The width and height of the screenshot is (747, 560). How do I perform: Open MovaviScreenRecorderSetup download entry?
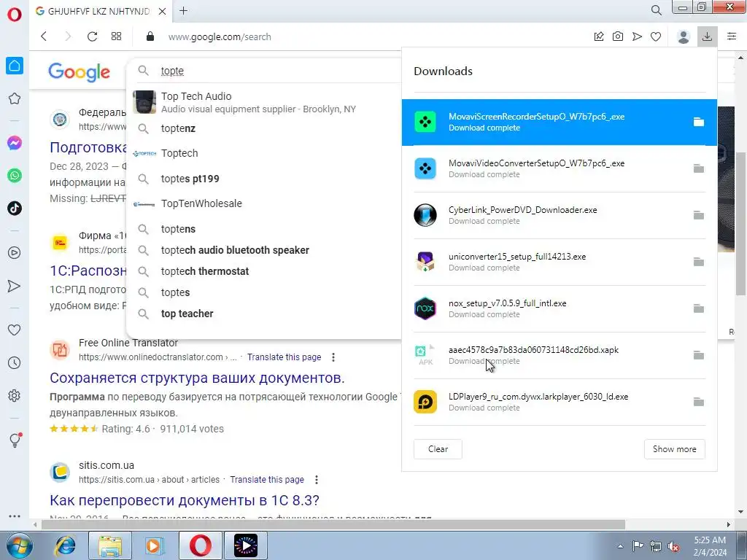click(559, 122)
